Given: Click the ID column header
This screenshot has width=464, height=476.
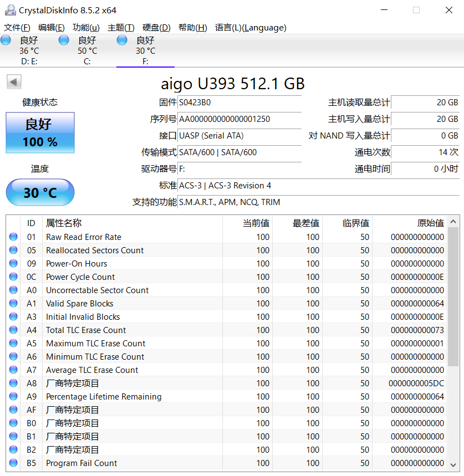Looking at the screenshot, I should tap(31, 223).
